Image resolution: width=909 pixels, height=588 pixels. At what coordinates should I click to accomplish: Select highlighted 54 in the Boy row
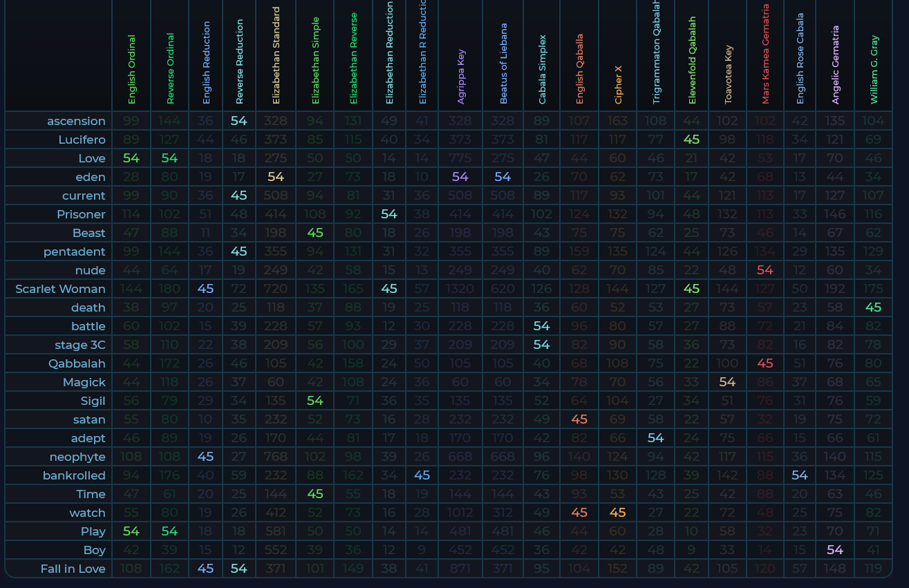point(835,550)
